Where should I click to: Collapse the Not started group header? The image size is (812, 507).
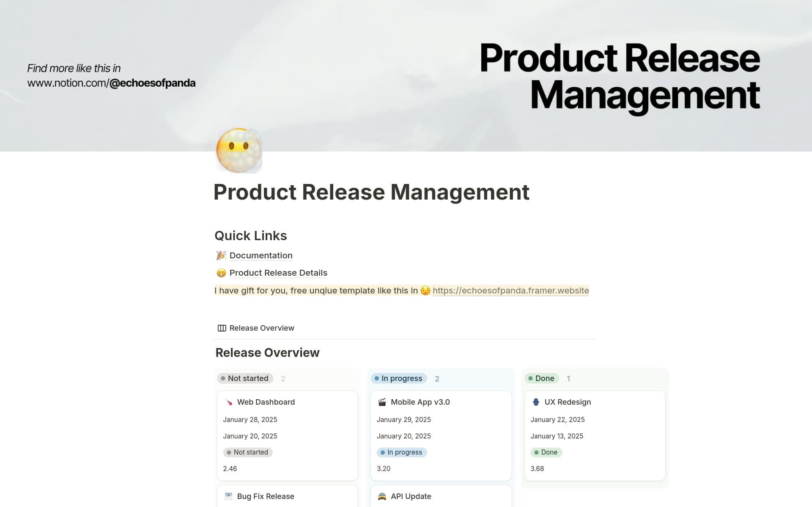click(245, 378)
